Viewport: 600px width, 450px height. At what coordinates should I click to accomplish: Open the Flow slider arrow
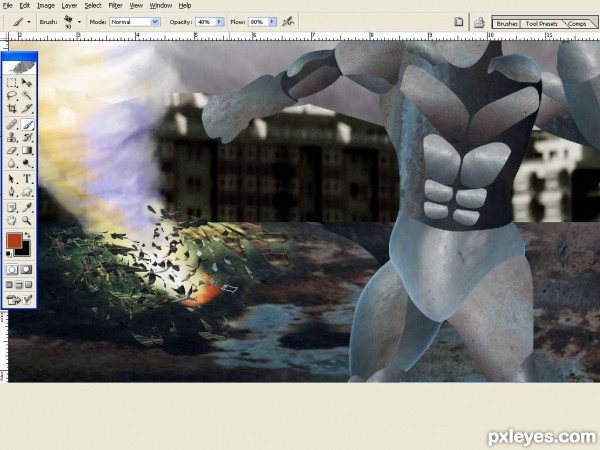pos(272,22)
